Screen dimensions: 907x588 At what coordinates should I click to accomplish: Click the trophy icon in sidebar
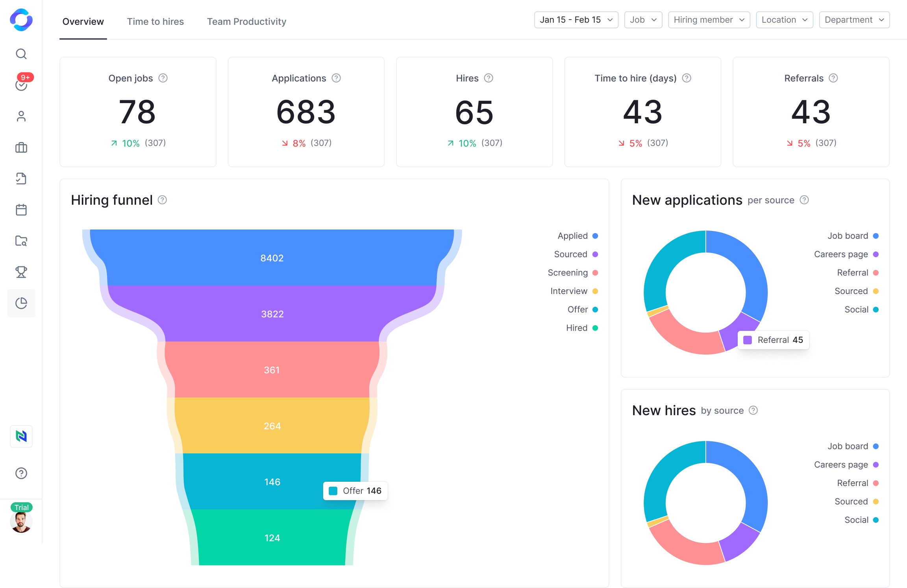pyautogui.click(x=21, y=272)
